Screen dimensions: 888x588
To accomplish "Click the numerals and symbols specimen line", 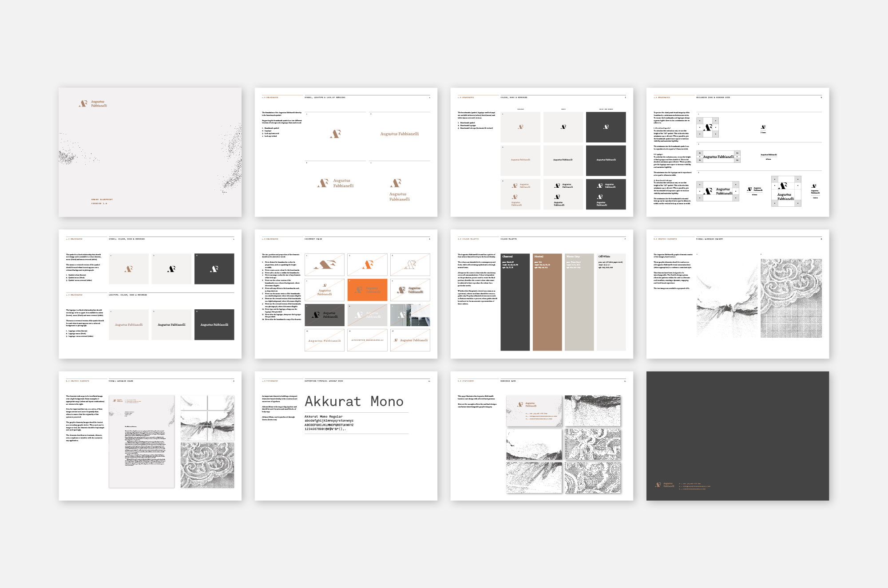I will coord(325,429).
